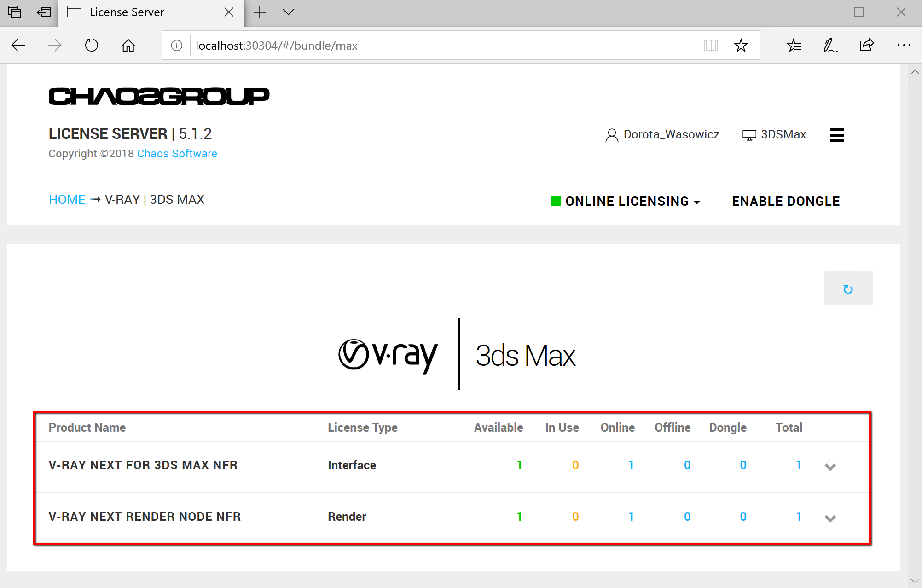Open the Chaos Software link
This screenshot has width=922, height=588.
177,153
